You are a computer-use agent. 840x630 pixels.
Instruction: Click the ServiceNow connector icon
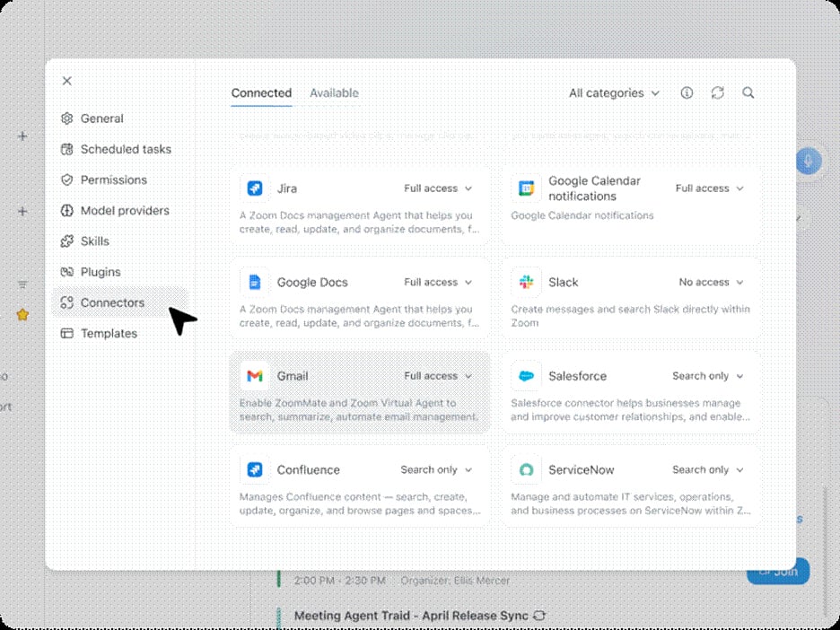click(526, 470)
